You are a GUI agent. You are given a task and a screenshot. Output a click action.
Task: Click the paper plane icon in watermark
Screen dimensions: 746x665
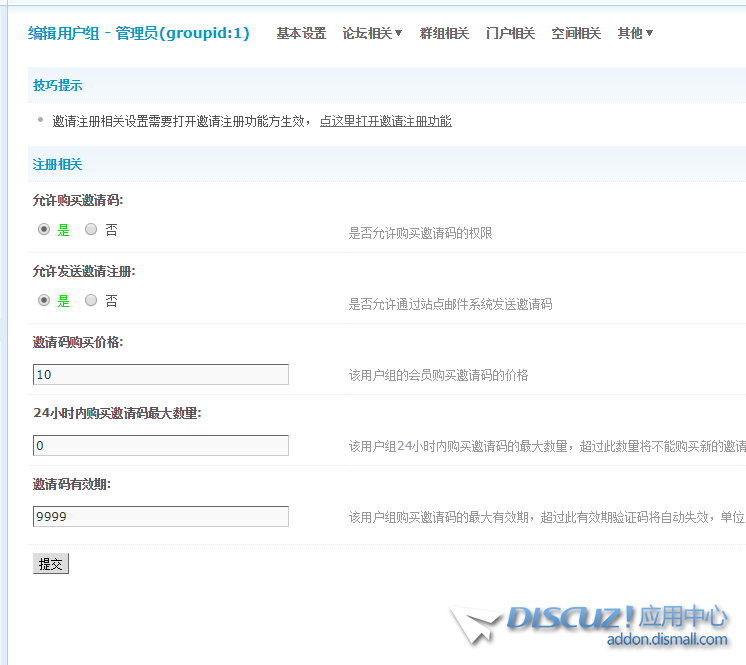pos(474,624)
